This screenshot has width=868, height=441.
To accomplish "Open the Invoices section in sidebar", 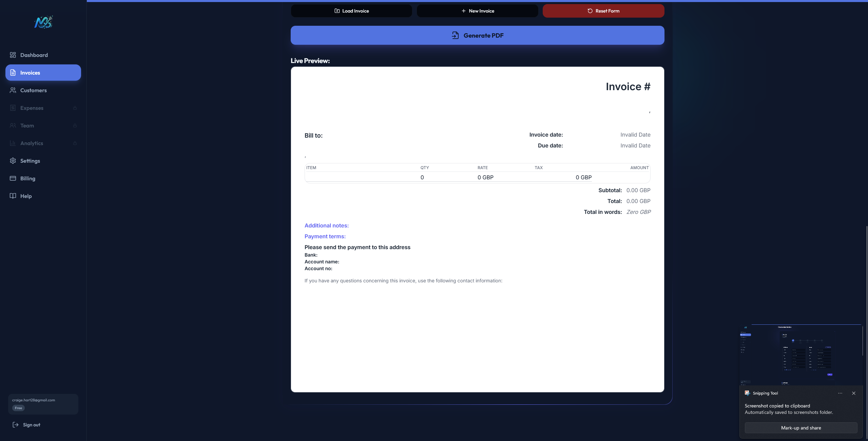I will click(43, 73).
